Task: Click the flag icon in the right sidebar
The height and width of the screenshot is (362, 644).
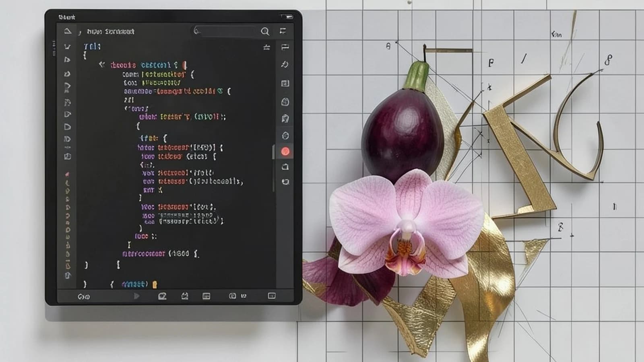Action: coord(285,47)
